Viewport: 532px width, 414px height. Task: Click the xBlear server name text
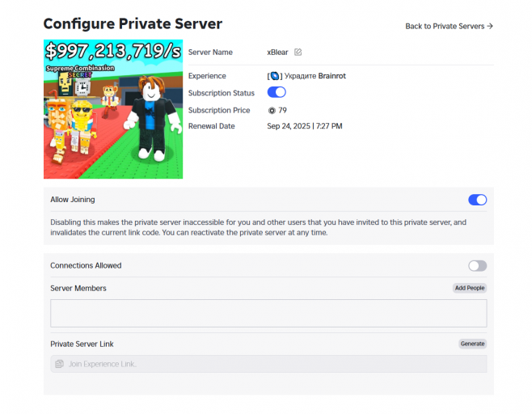(x=277, y=53)
